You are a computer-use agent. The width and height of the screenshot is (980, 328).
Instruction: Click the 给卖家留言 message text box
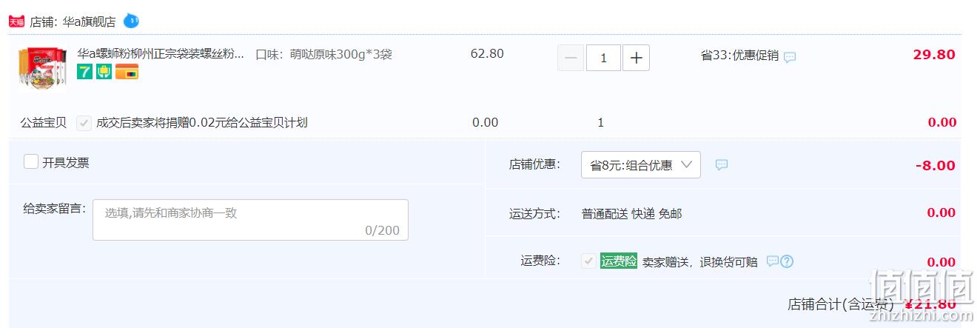250,219
